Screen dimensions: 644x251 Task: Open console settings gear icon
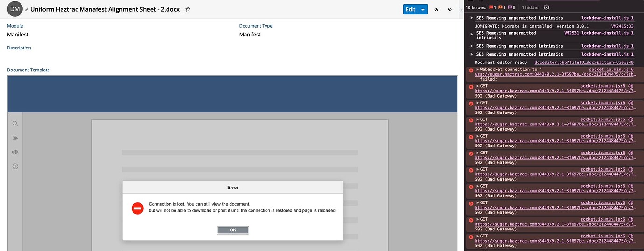pos(546,7)
